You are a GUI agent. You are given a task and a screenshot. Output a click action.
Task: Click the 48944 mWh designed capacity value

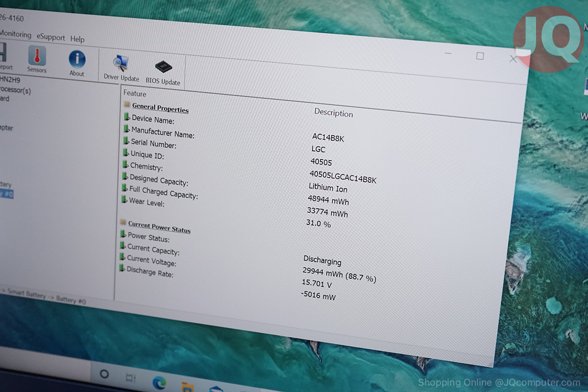328,200
